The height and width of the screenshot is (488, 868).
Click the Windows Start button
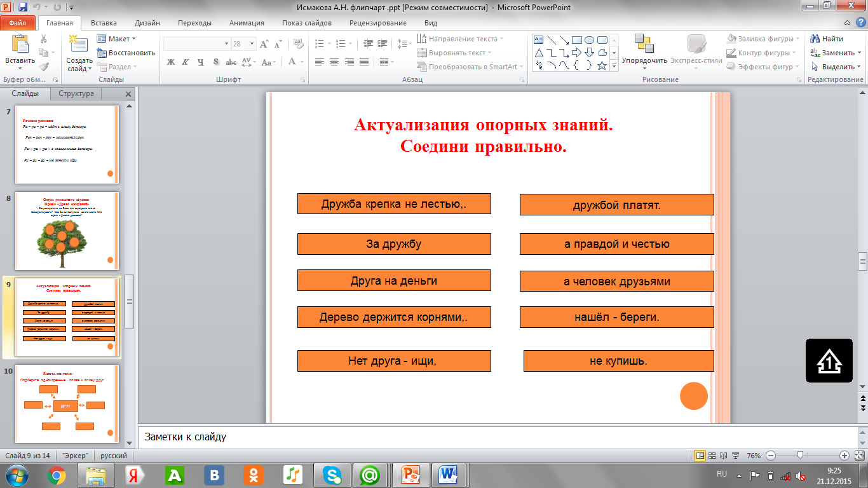click(17, 475)
